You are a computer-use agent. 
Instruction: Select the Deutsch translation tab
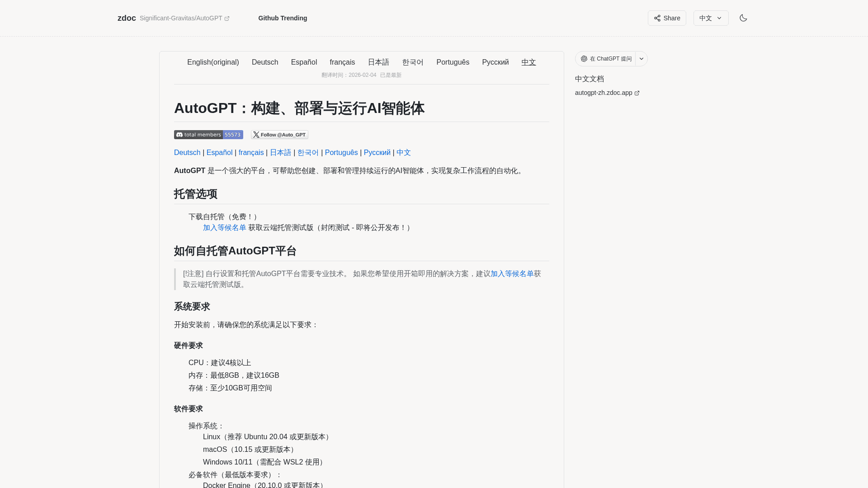(264, 62)
